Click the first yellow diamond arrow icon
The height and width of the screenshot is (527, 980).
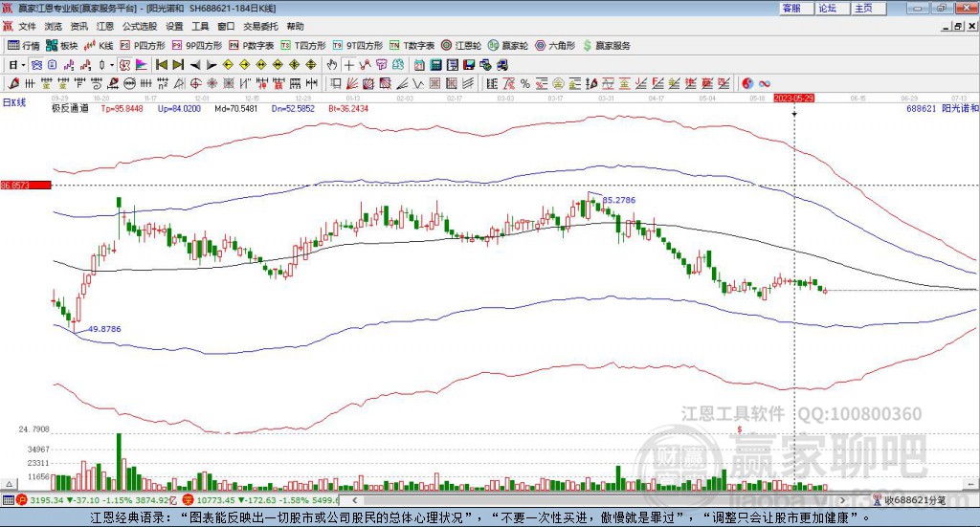tap(228, 65)
